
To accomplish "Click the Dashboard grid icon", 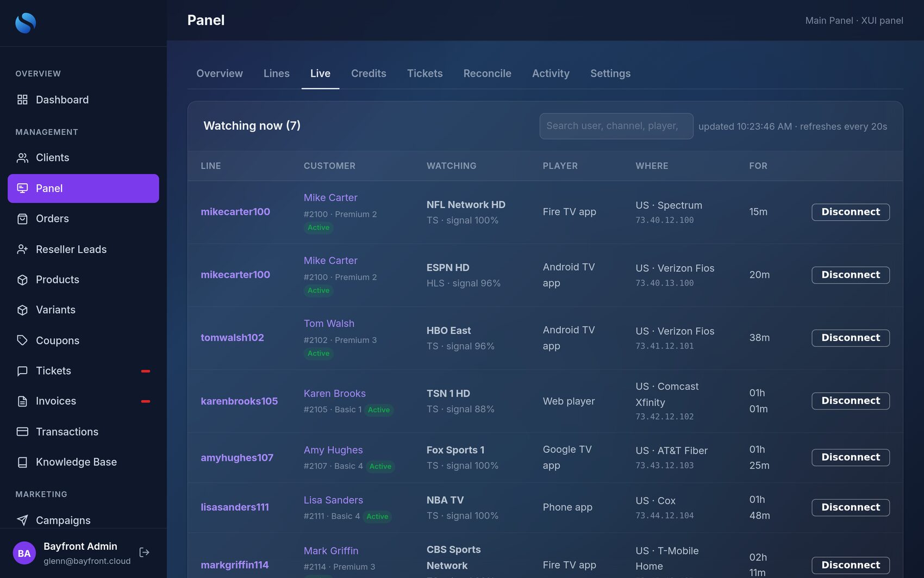I will point(22,100).
